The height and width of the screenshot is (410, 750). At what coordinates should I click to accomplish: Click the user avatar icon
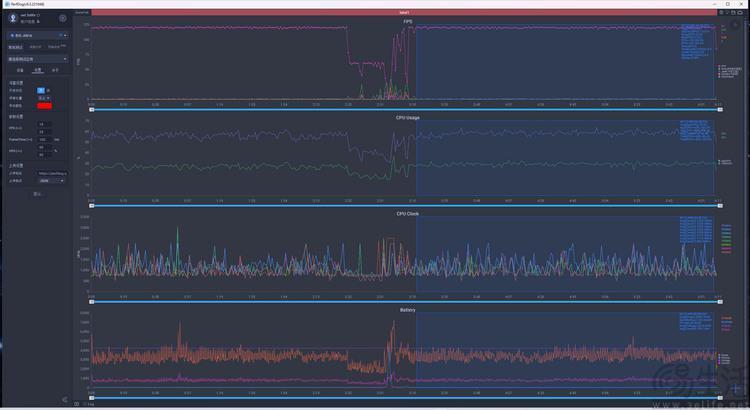(12, 18)
